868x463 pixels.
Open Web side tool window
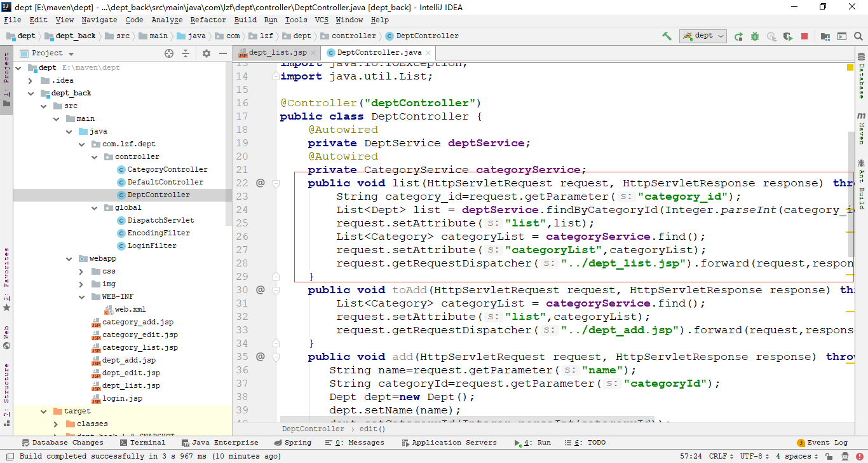(x=6, y=338)
